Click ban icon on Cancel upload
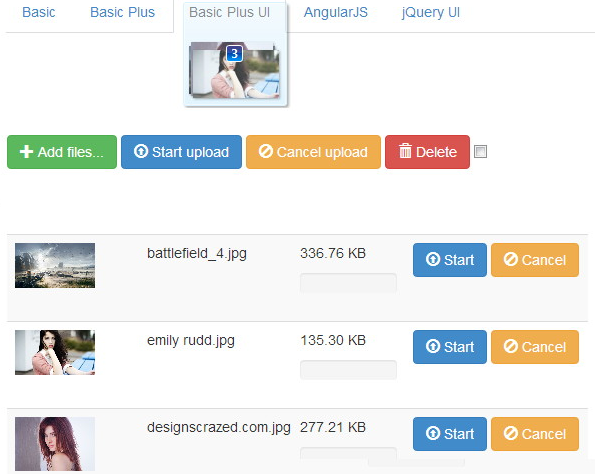The image size is (597, 474). tap(265, 151)
